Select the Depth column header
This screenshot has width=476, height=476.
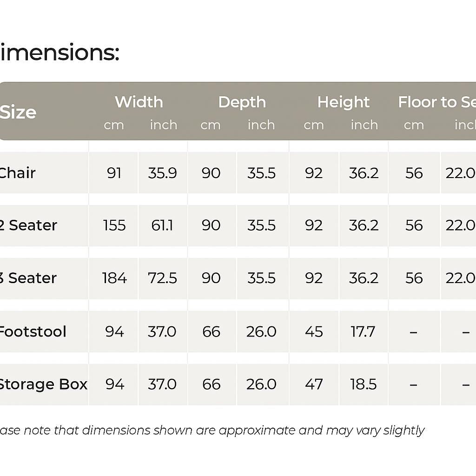click(x=242, y=102)
